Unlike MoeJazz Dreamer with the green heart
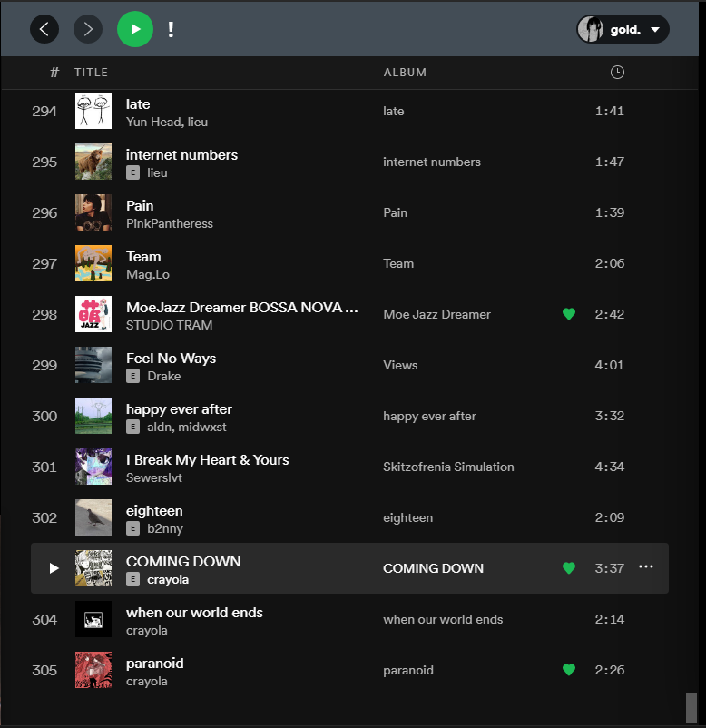The width and height of the screenshot is (706, 728). pos(569,314)
